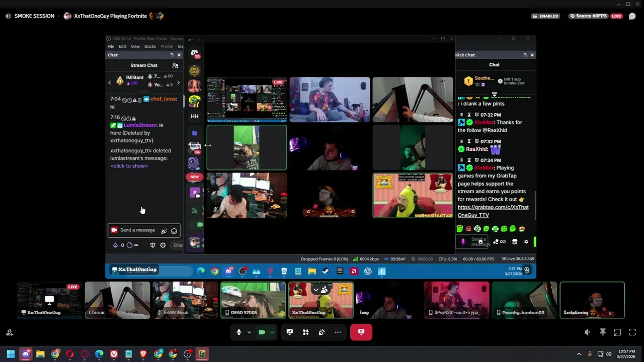Image resolution: width=644 pixels, height=362 pixels.
Task: Adjust stream volume speaker icon
Action: tap(587, 332)
